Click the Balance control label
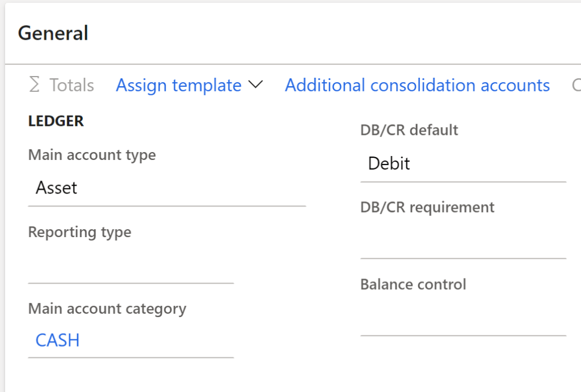 (413, 284)
